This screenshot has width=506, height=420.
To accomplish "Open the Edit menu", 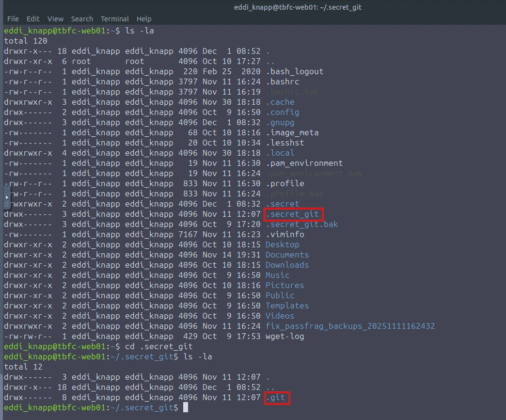I will pos(33,19).
